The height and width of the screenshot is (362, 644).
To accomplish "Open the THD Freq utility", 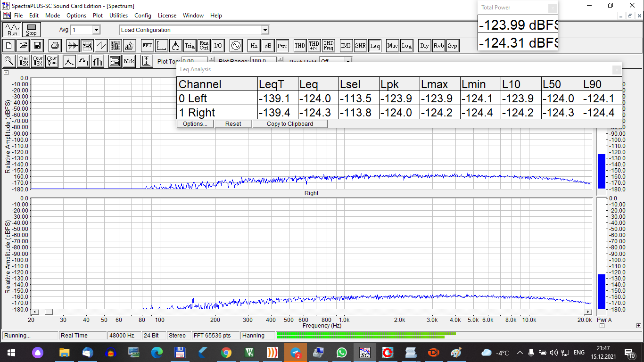I will 329,46.
